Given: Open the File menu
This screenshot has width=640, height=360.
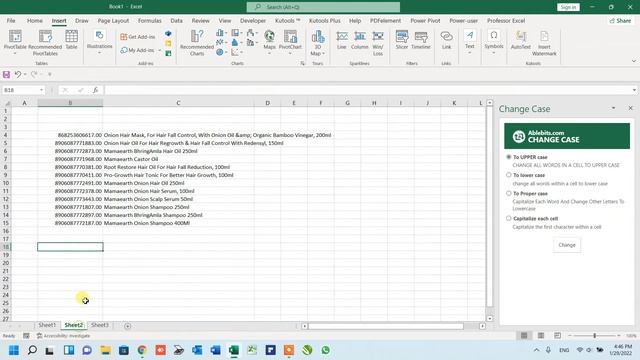Looking at the screenshot, I should pos(11,20).
